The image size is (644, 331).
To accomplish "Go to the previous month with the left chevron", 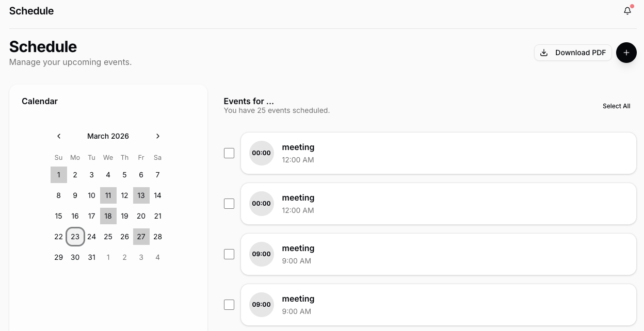I will 59,136.
